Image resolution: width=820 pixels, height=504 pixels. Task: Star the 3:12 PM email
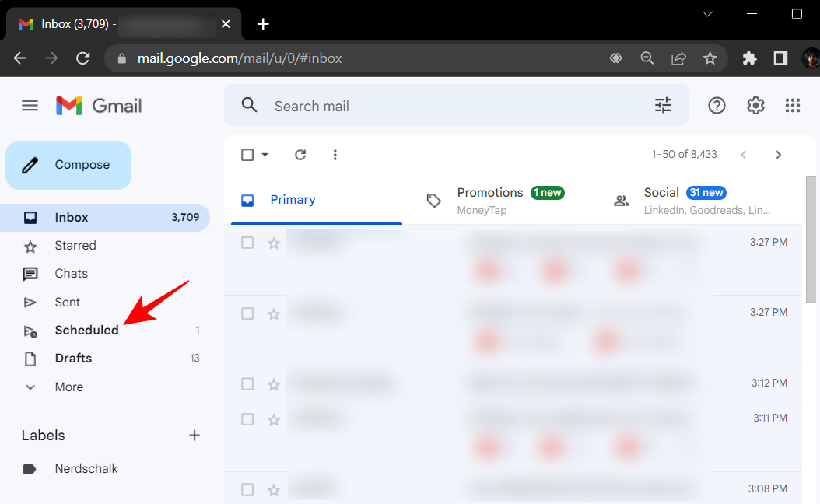tap(274, 384)
